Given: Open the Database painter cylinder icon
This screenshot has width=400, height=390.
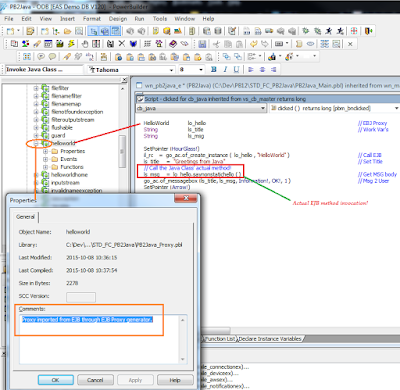Looking at the screenshot, I should coord(218,31).
